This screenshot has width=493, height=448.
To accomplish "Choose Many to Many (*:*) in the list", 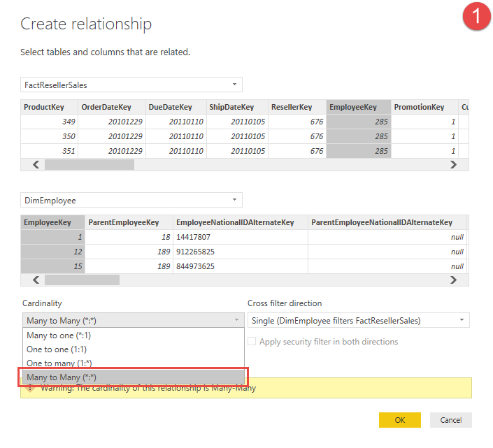I will coord(134,377).
